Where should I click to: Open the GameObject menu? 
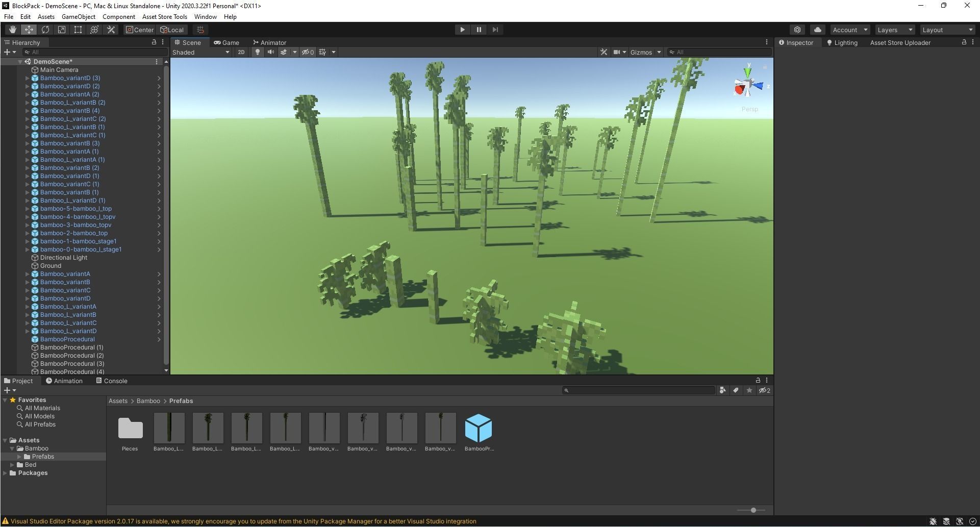point(78,16)
